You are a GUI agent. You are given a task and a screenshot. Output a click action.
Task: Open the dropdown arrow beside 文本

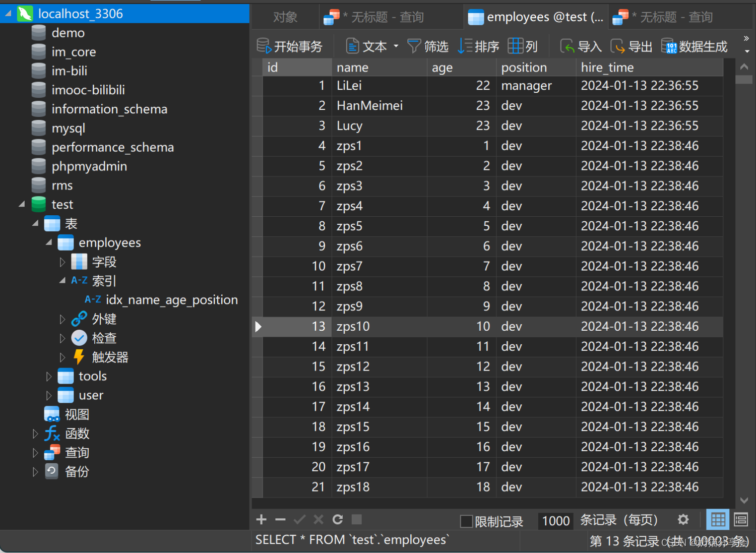pos(396,46)
